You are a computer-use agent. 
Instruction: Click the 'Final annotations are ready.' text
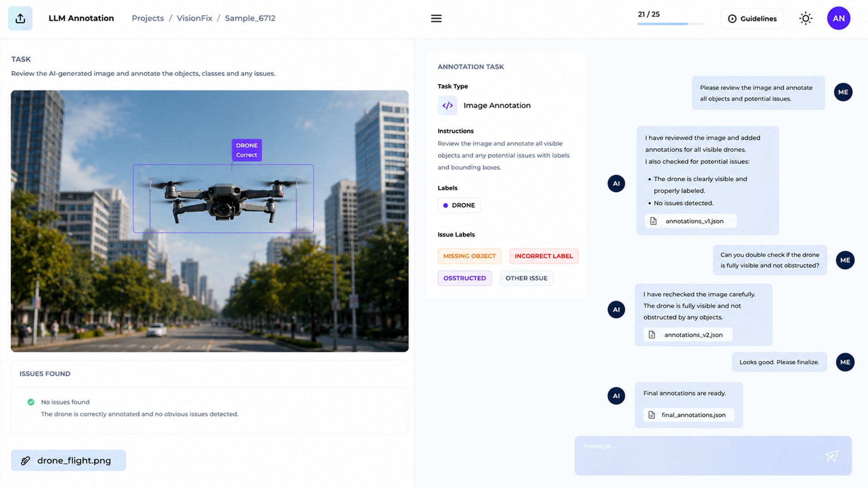684,393
